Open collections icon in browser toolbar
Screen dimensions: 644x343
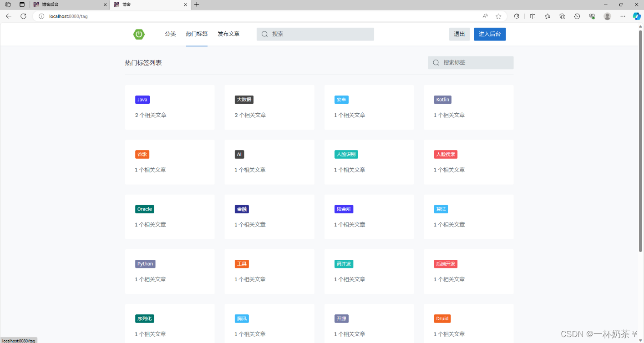[x=563, y=16]
